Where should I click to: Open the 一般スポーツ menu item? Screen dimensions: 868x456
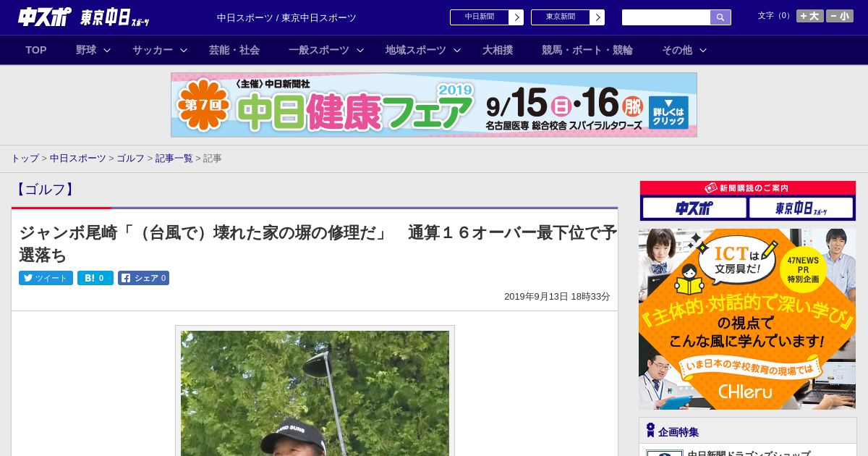tap(319, 50)
